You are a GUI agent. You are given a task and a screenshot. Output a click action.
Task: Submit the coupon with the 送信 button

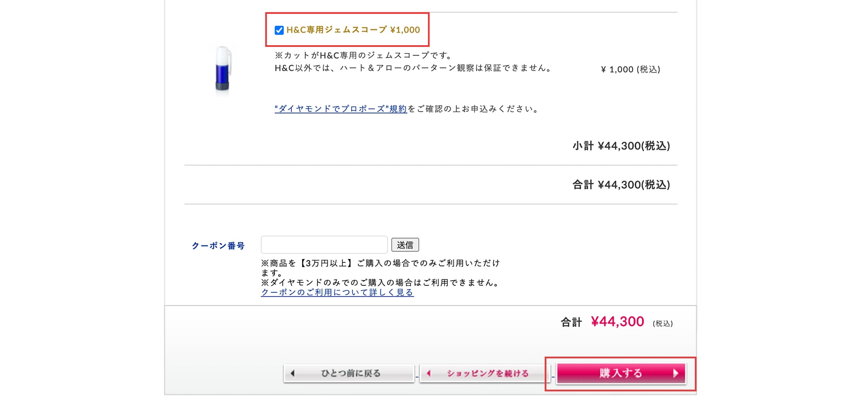[405, 245]
